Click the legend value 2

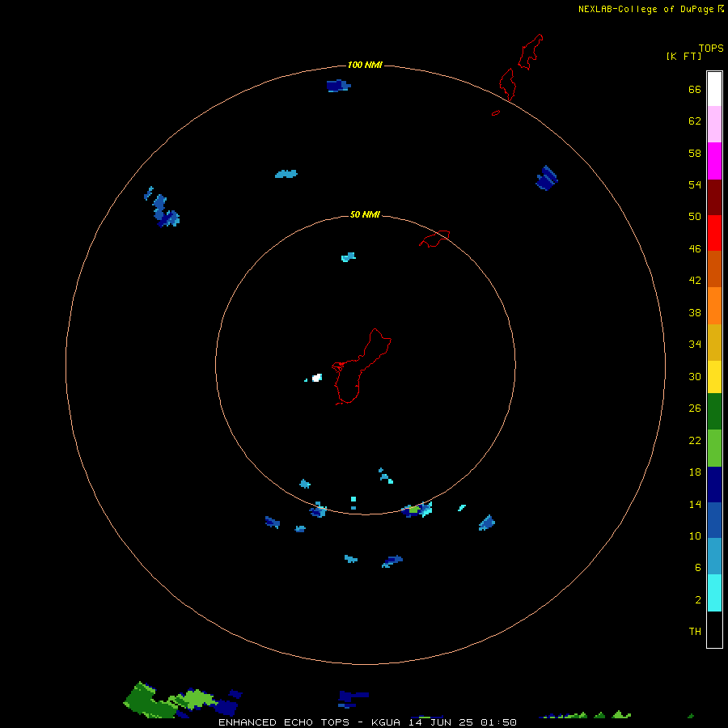pos(698,600)
